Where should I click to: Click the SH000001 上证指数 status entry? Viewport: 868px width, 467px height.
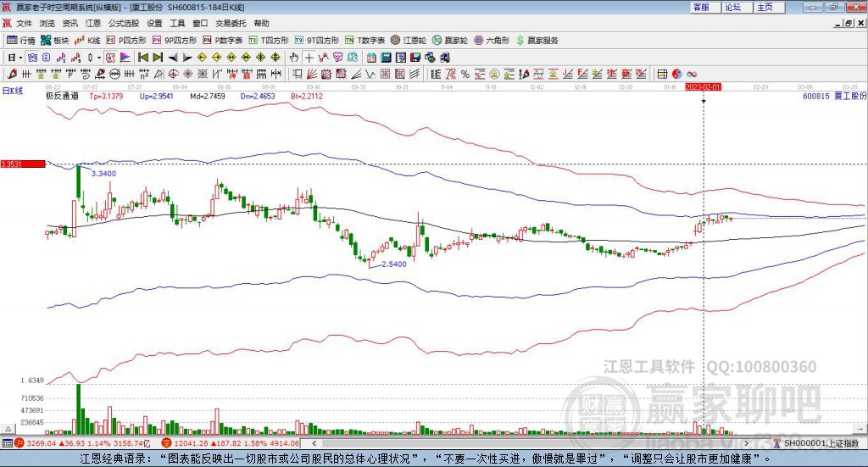pos(818,443)
